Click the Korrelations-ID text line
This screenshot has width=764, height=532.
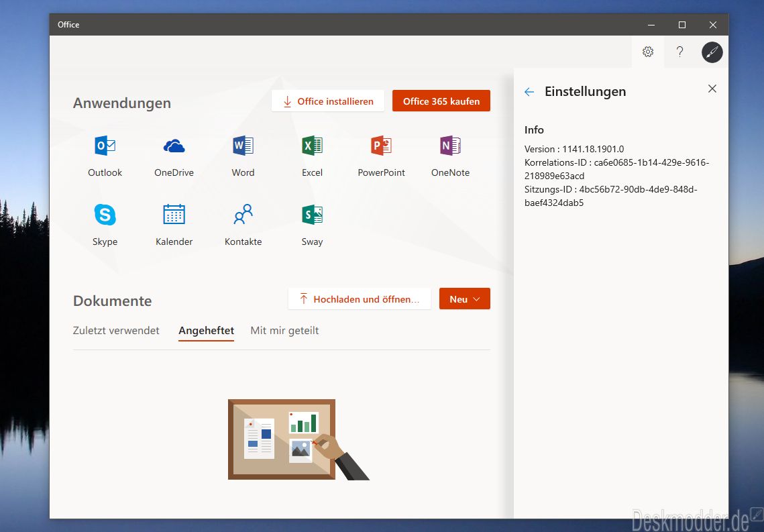(617, 169)
